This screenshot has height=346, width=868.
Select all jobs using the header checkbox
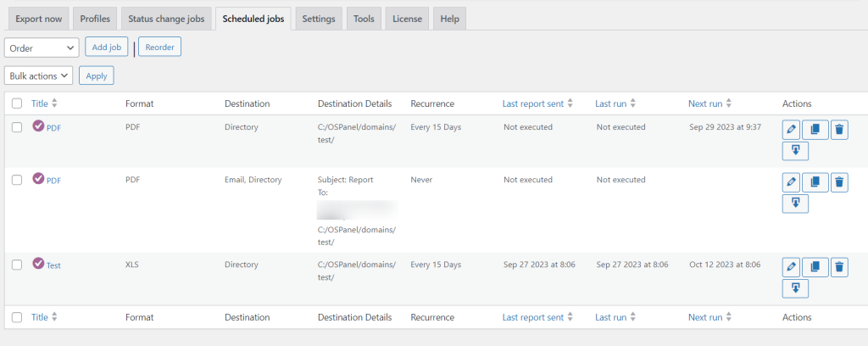click(17, 103)
